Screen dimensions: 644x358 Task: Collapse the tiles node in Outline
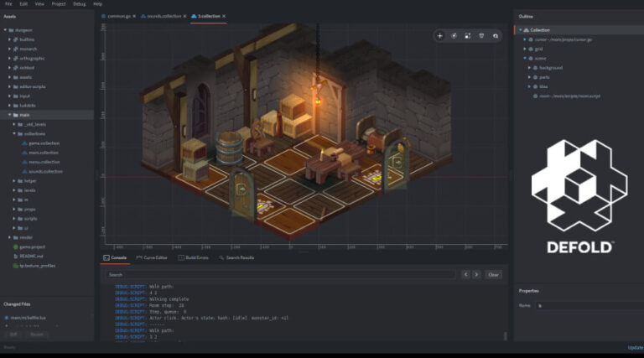pos(529,86)
